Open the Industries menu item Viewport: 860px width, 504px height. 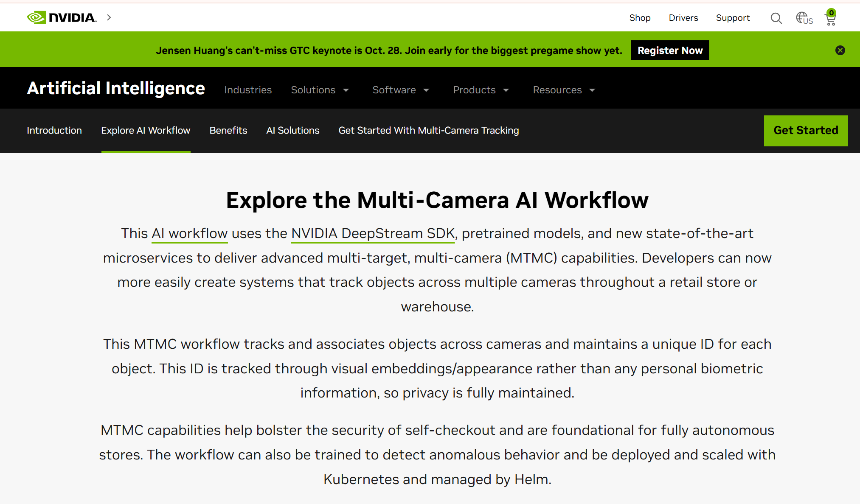[x=248, y=90]
